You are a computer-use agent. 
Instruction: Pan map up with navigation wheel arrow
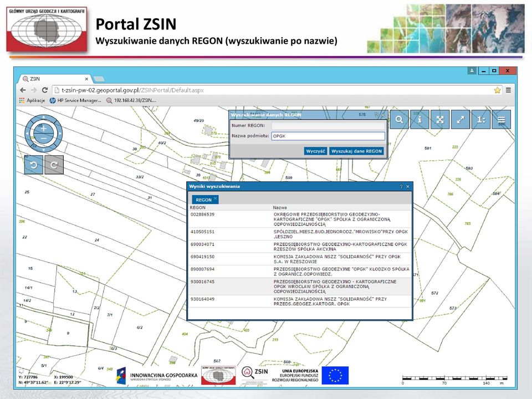coord(43,117)
